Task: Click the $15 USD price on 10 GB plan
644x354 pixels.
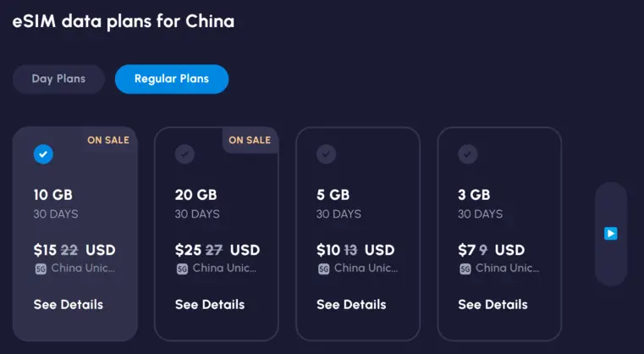Action: [74, 250]
